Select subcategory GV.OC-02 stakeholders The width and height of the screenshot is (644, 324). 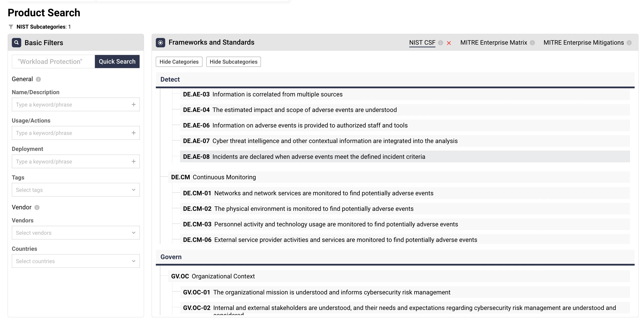[405, 308]
